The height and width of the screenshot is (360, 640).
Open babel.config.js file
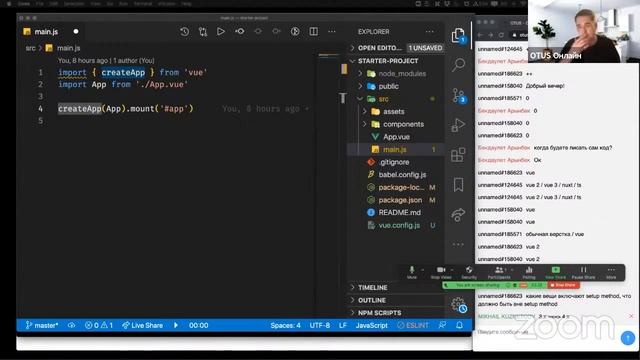tap(396, 175)
